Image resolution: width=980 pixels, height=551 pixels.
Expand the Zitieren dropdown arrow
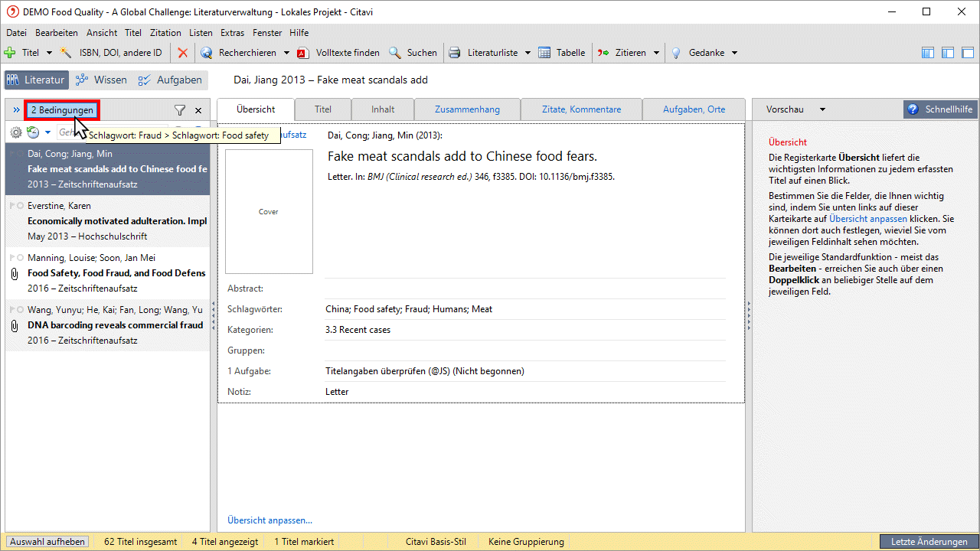[656, 53]
